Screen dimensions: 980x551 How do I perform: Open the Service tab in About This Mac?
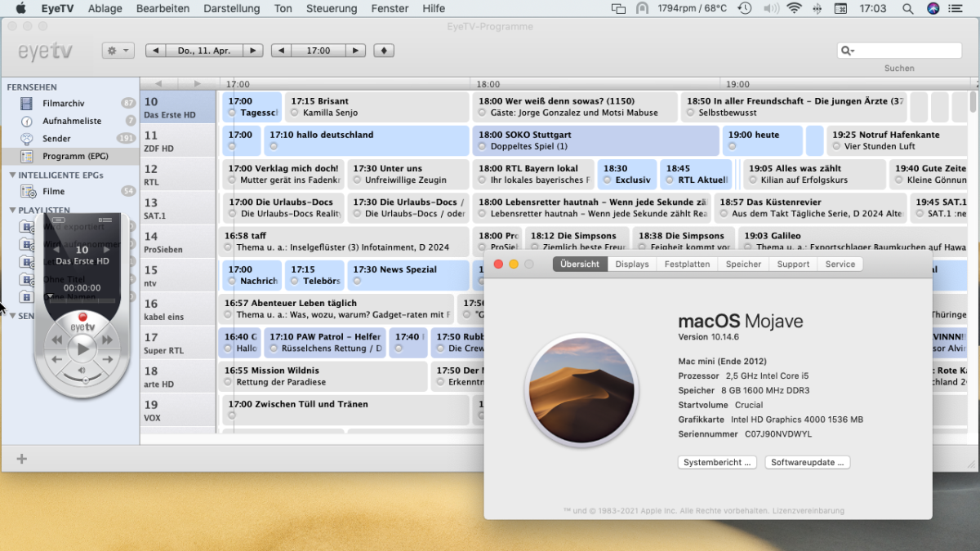(840, 264)
